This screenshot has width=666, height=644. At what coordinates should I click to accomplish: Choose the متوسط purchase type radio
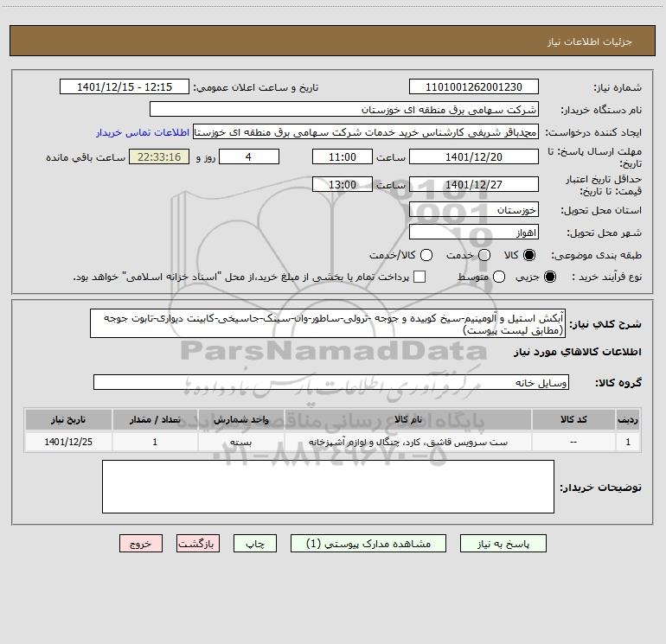tap(499, 277)
